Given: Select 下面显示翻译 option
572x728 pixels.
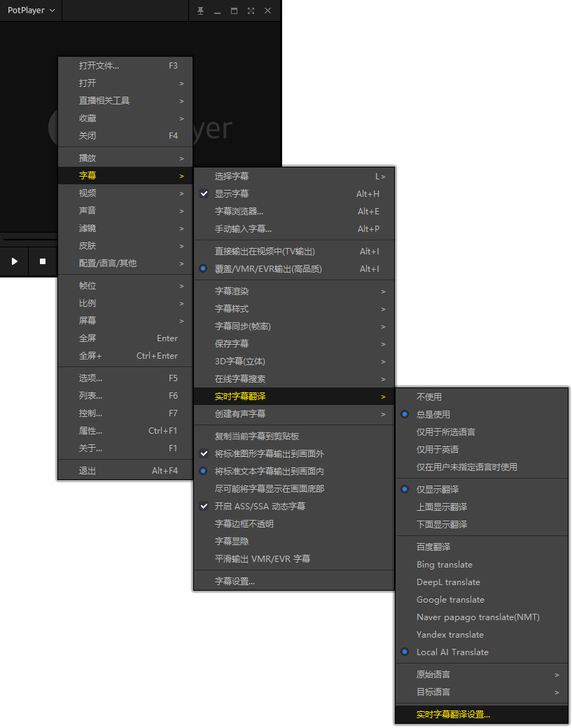Looking at the screenshot, I should pos(482,524).
